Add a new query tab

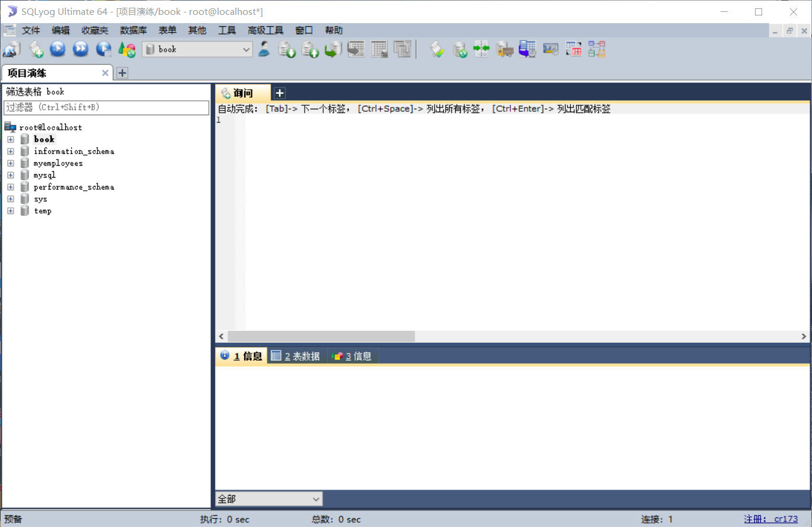[280, 93]
